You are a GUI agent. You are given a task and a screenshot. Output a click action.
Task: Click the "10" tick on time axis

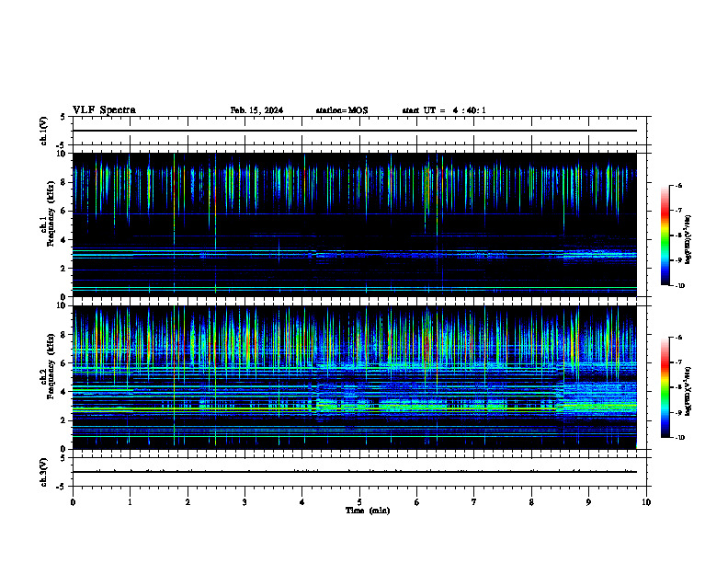point(646,502)
